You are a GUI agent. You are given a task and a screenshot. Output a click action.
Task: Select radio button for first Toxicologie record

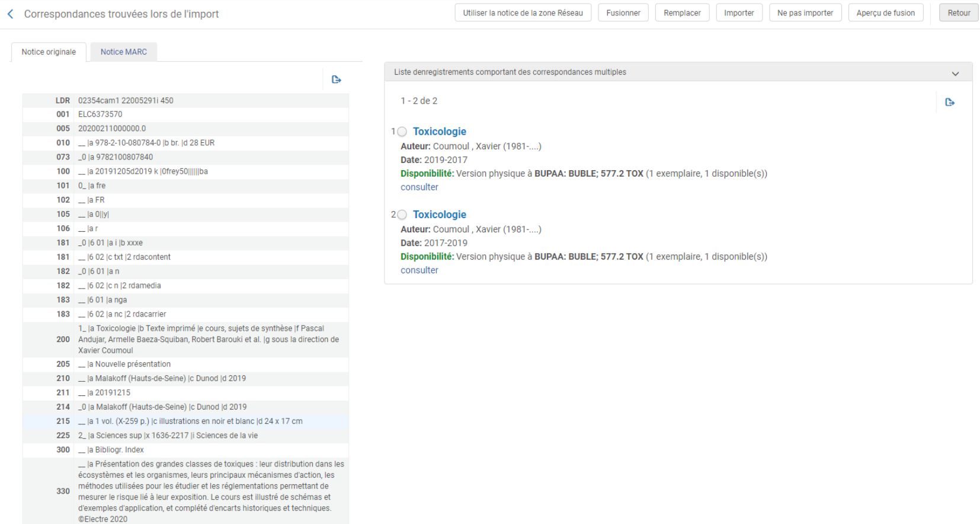402,132
